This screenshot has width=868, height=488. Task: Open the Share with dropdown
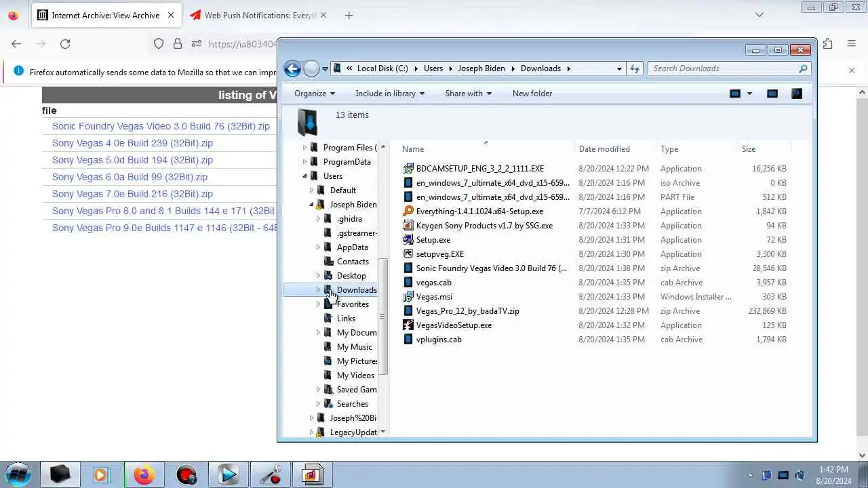coord(468,94)
